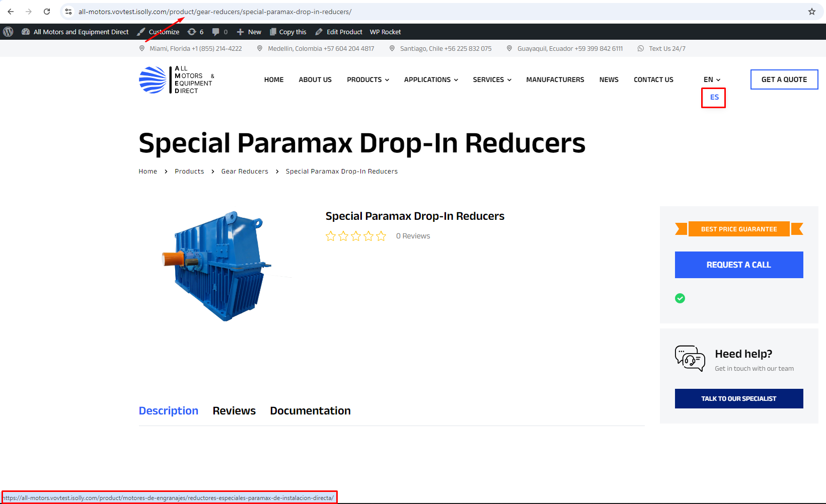
Task: Switch language to ES
Action: pyautogui.click(x=714, y=97)
